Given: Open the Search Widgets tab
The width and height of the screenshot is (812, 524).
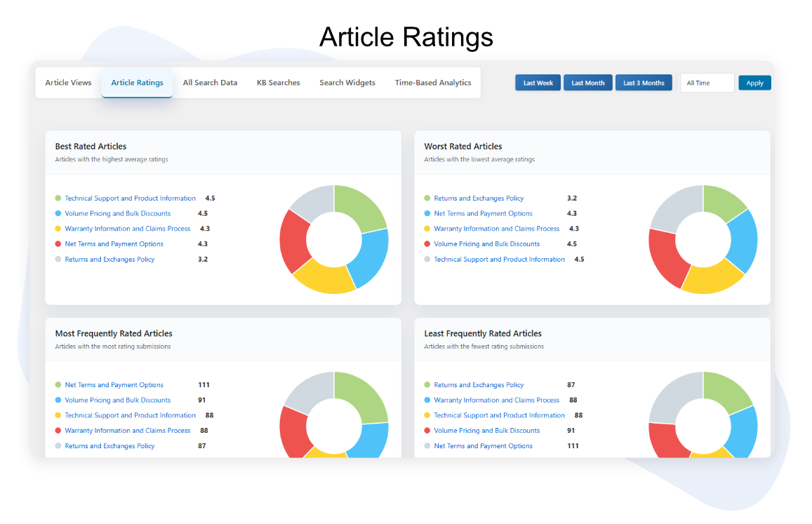Looking at the screenshot, I should (x=347, y=83).
